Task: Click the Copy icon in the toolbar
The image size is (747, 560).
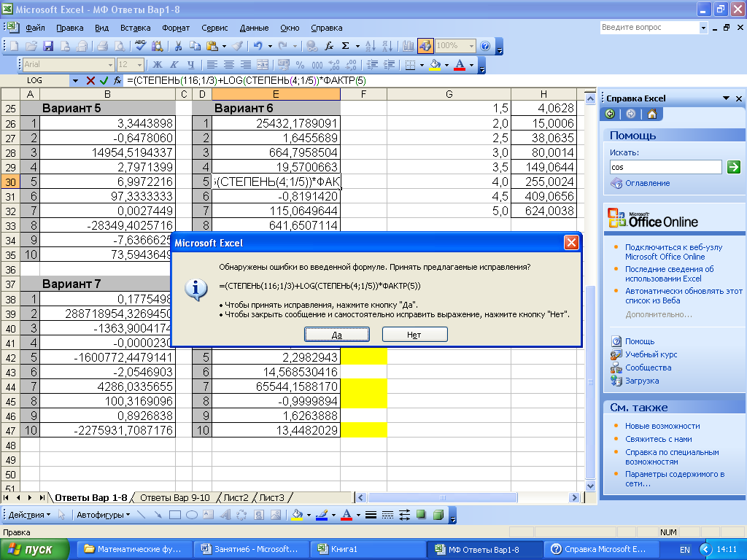Action: coord(195,46)
